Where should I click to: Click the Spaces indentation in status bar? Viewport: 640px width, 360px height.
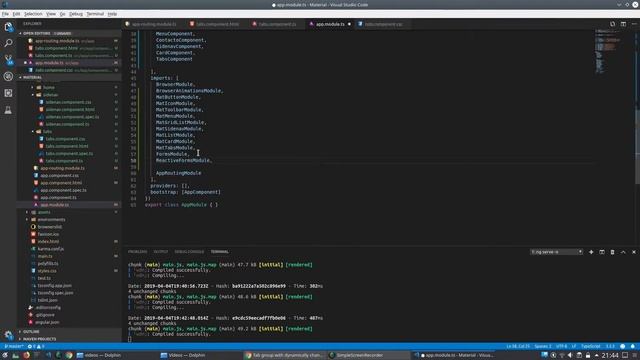543,347
